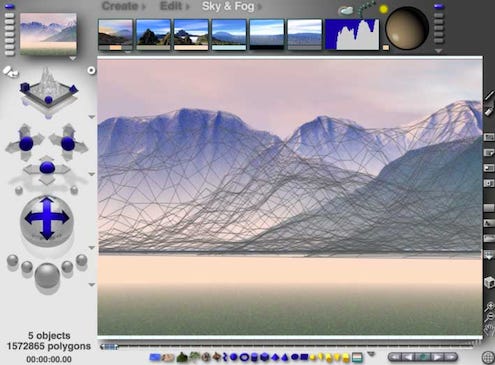
Task: Click the cloud cover icon above the sky graph
Action: click(x=346, y=11)
